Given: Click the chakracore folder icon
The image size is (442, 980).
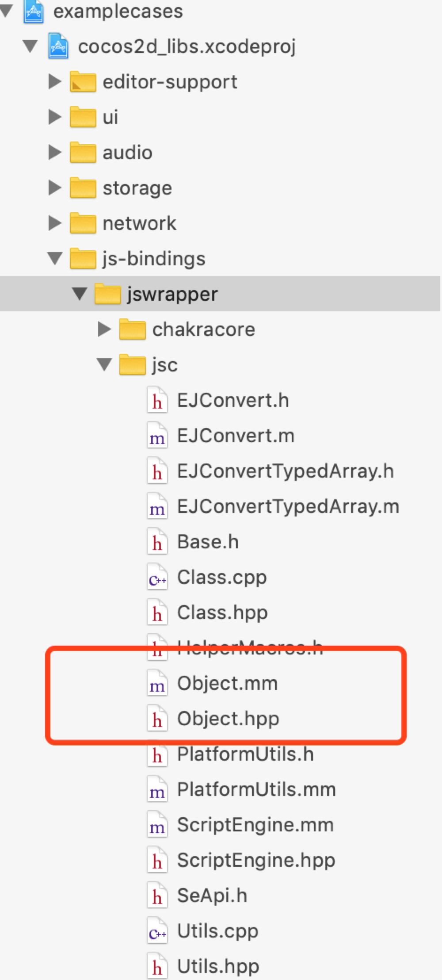Looking at the screenshot, I should (132, 329).
